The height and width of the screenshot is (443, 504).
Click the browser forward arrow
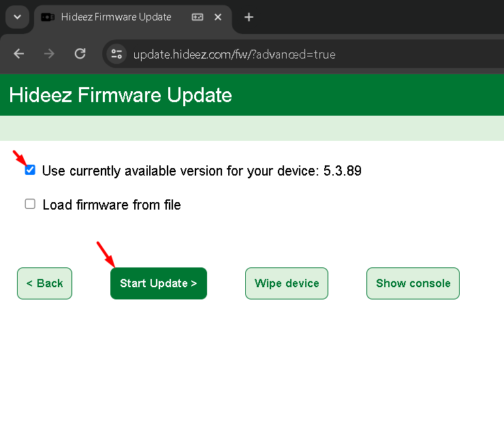(49, 54)
